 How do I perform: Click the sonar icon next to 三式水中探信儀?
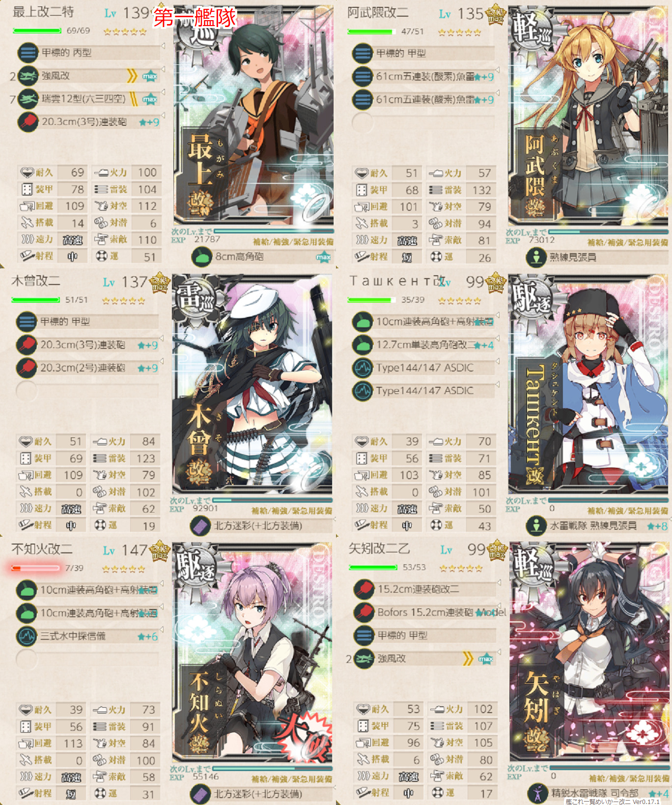coord(27,636)
